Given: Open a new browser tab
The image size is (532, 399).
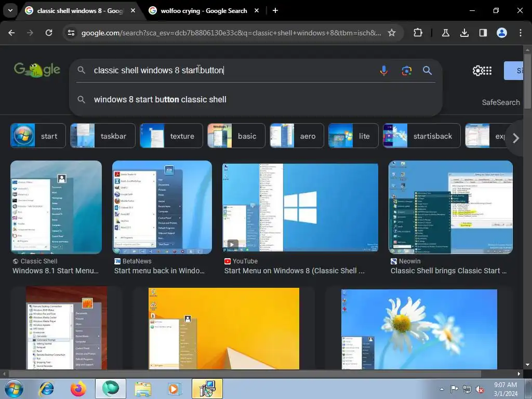Looking at the screenshot, I should 275,10.
